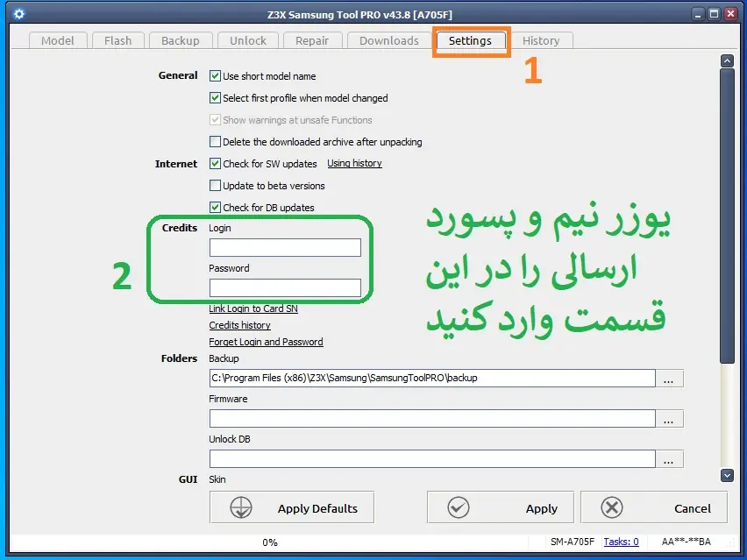This screenshot has width=747, height=560.
Task: Click the Tasks: 0 status link
Action: (621, 542)
